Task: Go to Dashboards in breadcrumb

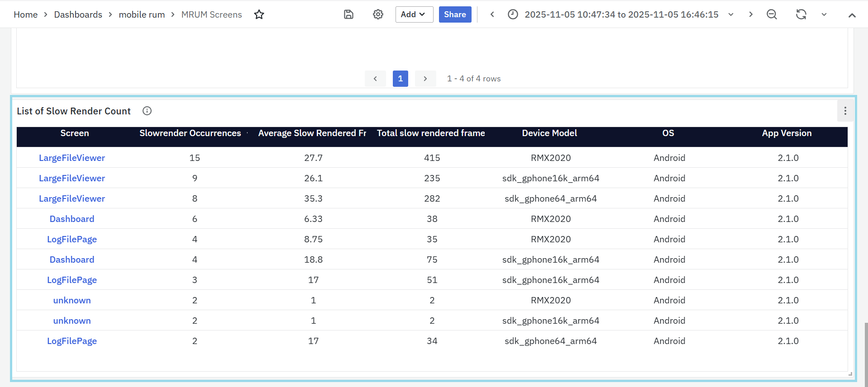Action: pos(78,14)
